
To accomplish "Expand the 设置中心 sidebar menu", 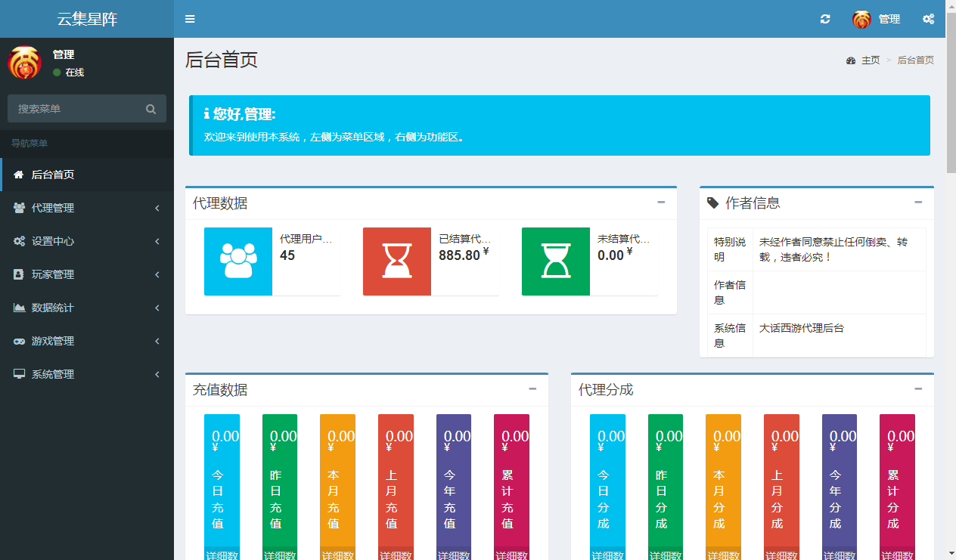I will click(87, 241).
